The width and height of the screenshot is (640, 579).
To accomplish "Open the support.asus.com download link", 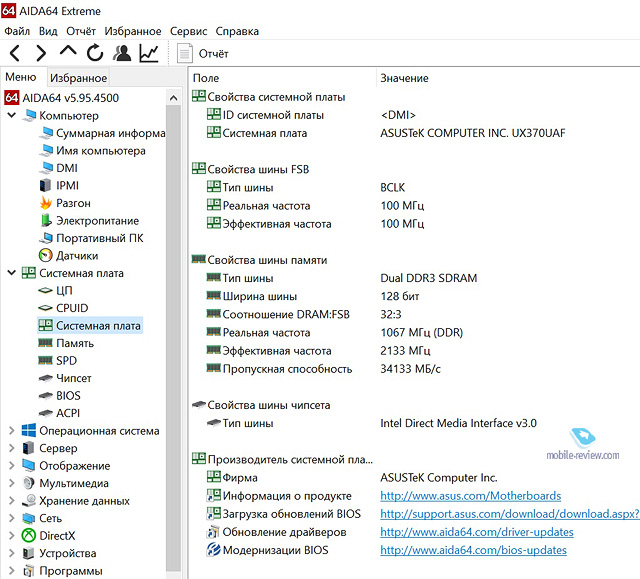I will [510, 514].
